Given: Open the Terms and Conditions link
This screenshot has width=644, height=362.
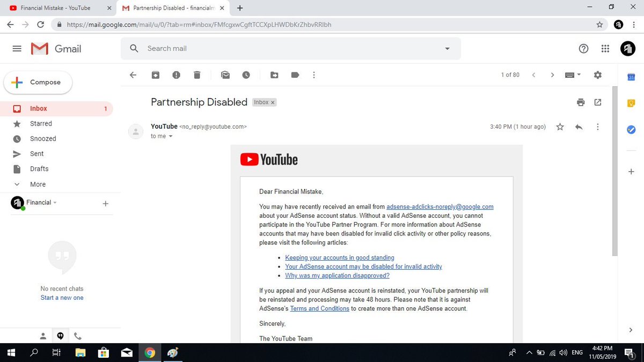Looking at the screenshot, I should coord(320,309).
